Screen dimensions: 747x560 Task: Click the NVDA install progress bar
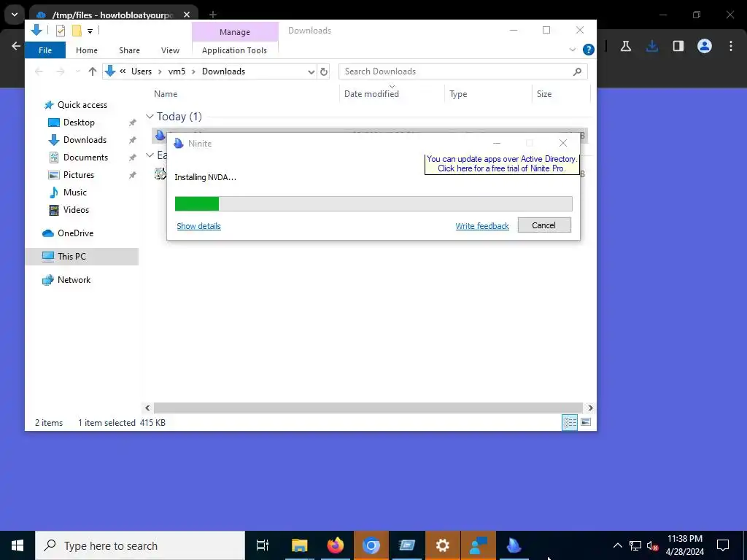coord(373,204)
